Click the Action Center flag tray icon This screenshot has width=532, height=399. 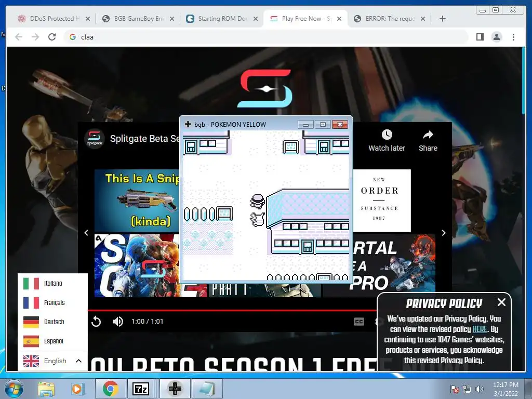[454, 389]
